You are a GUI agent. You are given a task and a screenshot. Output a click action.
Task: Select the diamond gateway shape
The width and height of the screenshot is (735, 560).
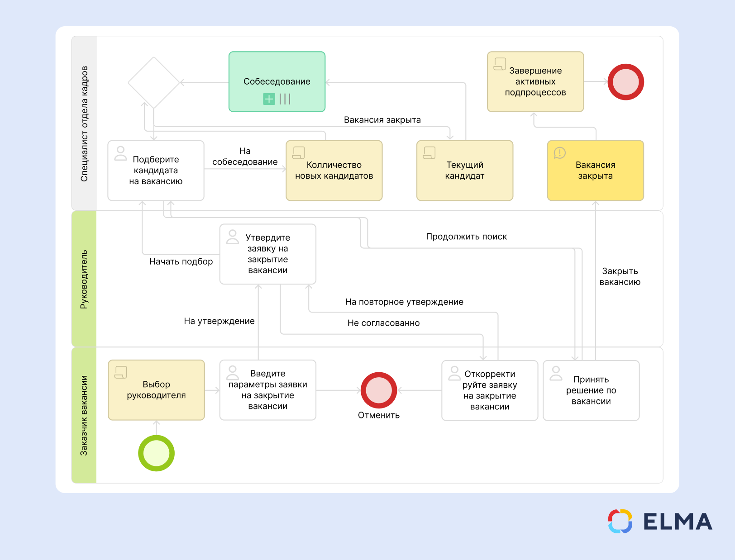pyautogui.click(x=154, y=82)
